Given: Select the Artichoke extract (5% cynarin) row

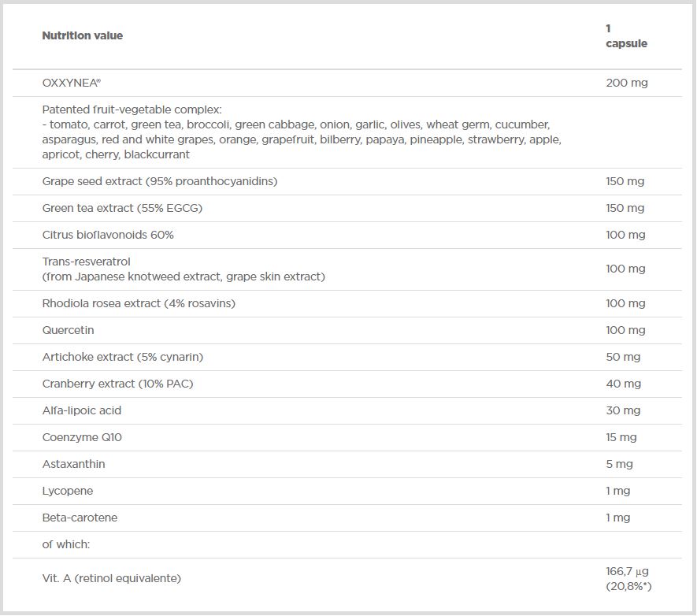Looking at the screenshot, I should (123, 357).
